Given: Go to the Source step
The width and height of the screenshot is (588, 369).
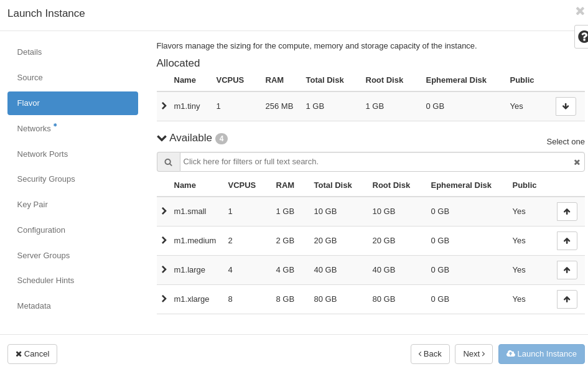Looking at the screenshot, I should (73, 78).
